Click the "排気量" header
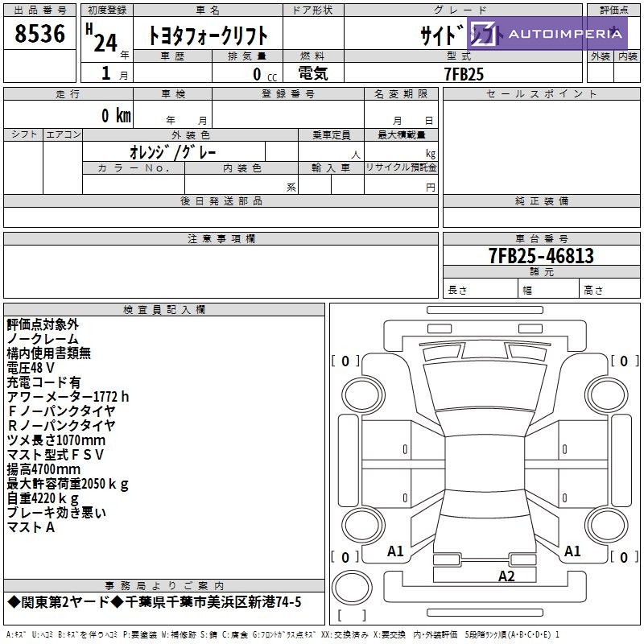The height and width of the screenshot is (644, 644). click(x=247, y=56)
